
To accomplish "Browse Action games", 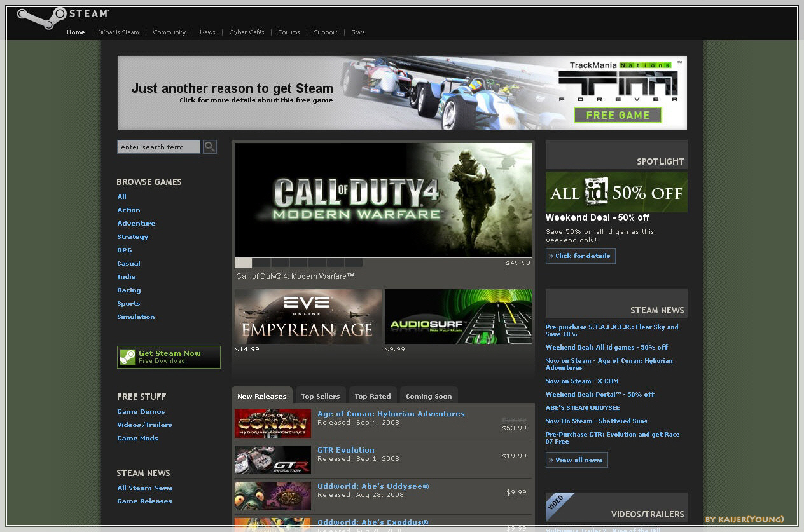I will (x=128, y=210).
